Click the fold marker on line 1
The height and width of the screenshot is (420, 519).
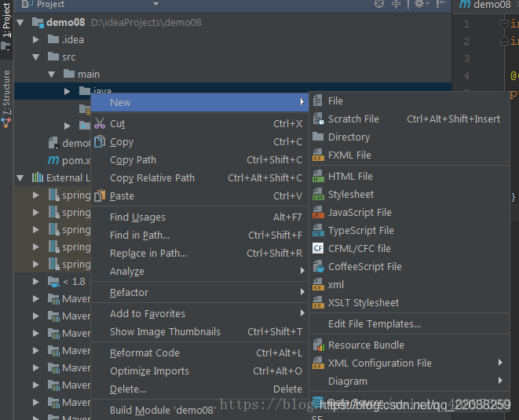tap(504, 24)
